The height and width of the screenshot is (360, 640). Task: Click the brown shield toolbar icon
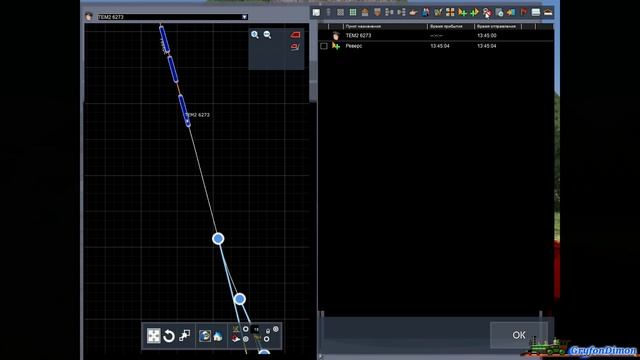click(377, 13)
